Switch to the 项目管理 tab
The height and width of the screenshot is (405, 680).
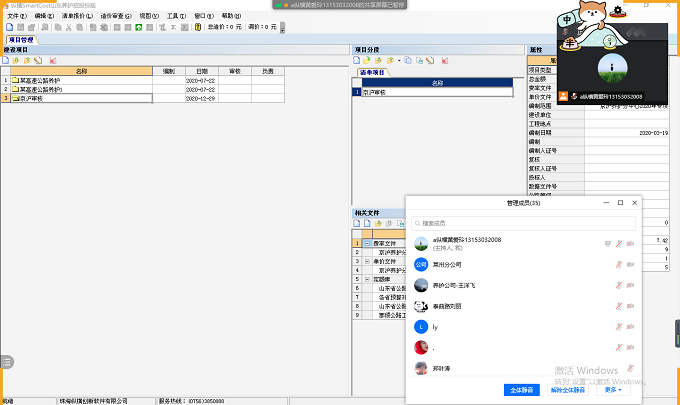[x=21, y=40]
